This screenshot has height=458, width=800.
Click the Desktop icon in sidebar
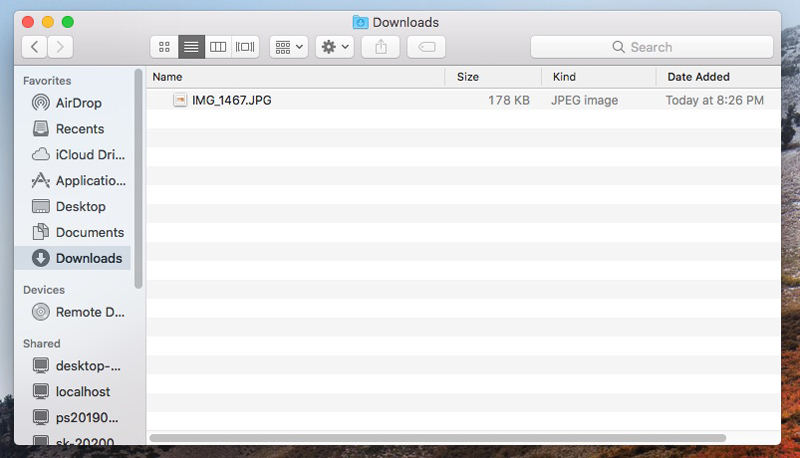tap(41, 207)
